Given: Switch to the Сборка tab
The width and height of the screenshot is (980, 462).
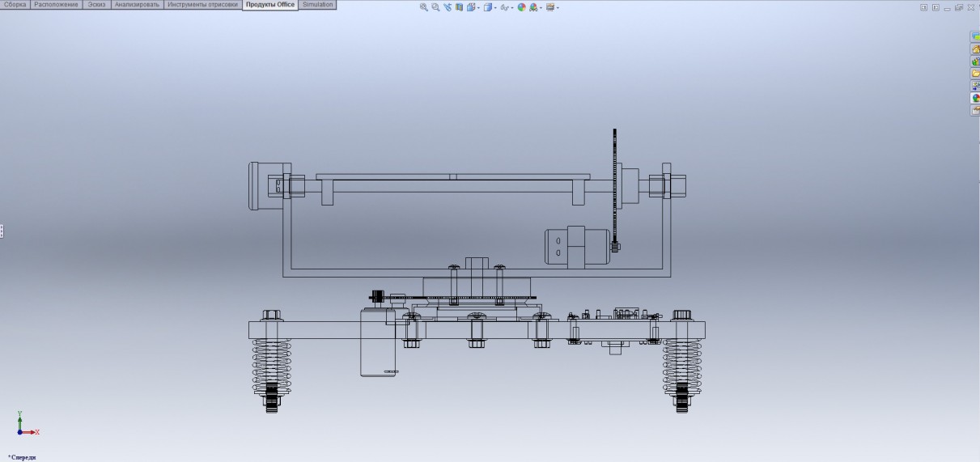Looking at the screenshot, I should [x=15, y=5].
